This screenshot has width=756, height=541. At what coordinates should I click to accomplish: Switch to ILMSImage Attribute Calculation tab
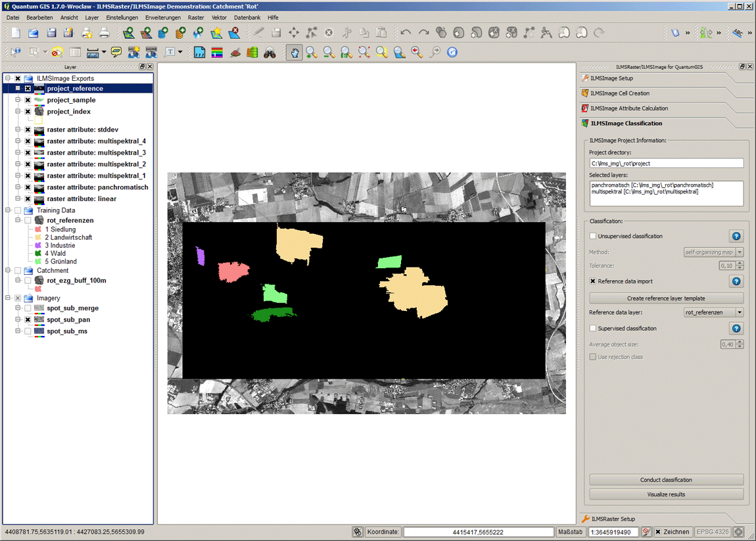click(x=628, y=108)
